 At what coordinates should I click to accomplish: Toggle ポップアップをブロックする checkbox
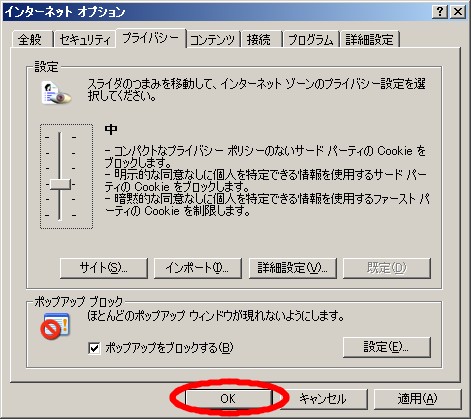point(94,348)
